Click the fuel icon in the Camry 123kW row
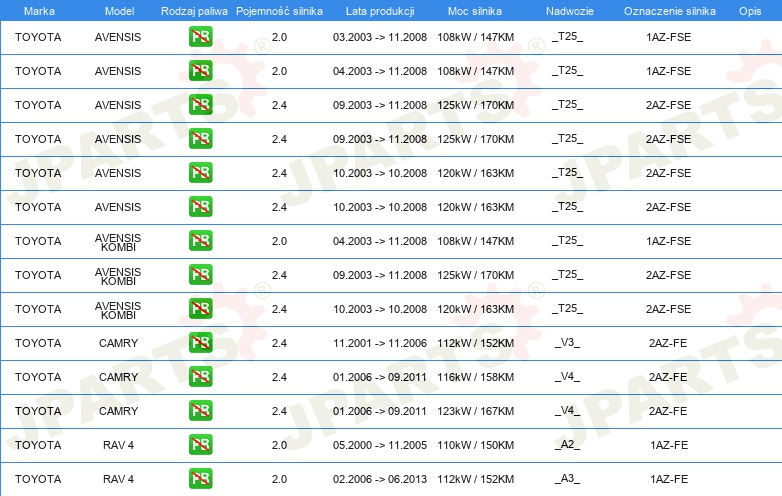This screenshot has width=782, height=496. (200, 411)
